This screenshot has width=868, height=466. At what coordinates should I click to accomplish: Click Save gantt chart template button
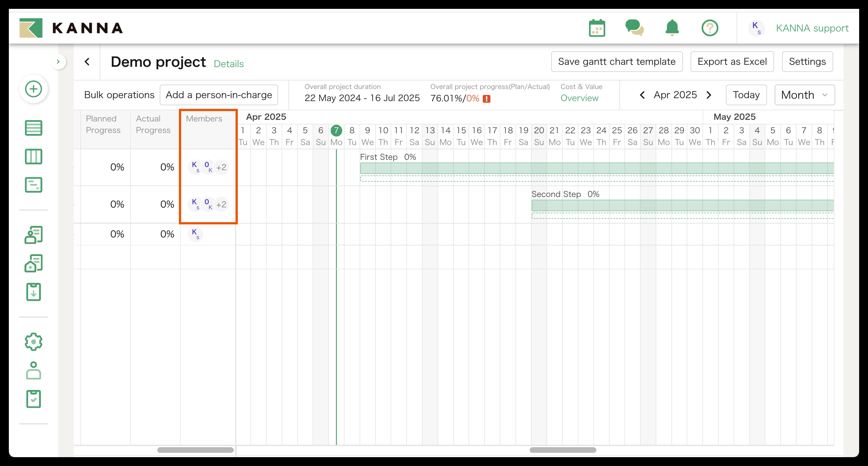pos(617,62)
